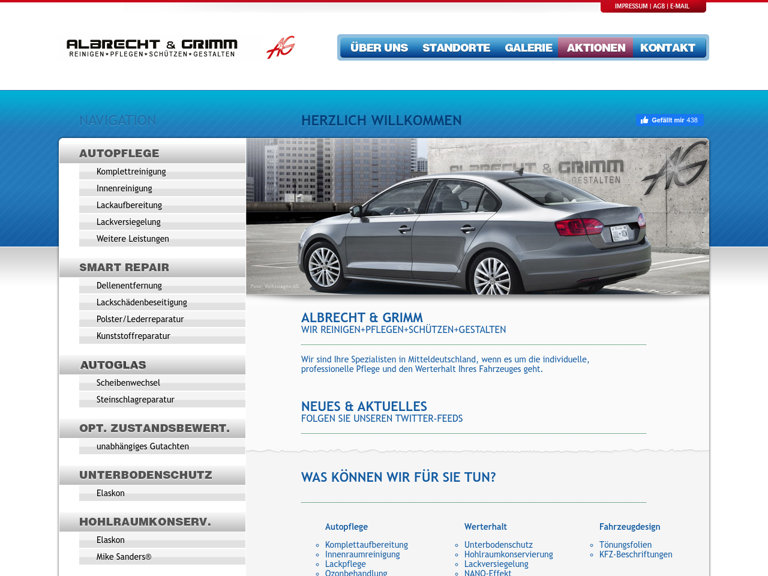Go to the Galerie page
The height and width of the screenshot is (576, 768).
pos(528,48)
